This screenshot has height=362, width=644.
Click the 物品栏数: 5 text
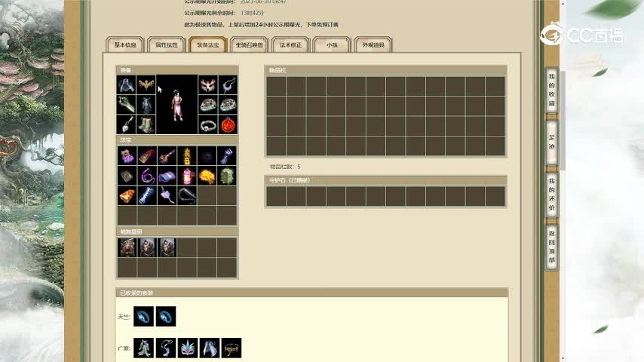click(285, 167)
